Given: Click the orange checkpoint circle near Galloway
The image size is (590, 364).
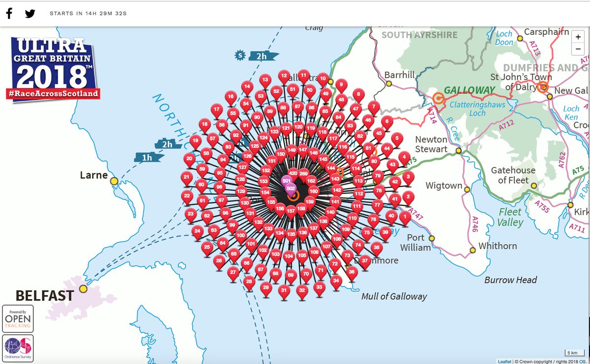Looking at the screenshot, I should [438, 98].
